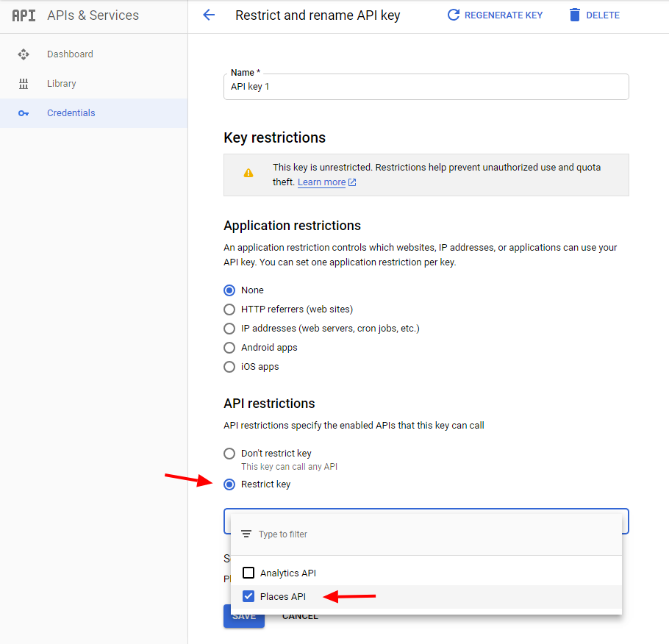
Task: Click the Dashboard sidebar icon
Action: (24, 54)
